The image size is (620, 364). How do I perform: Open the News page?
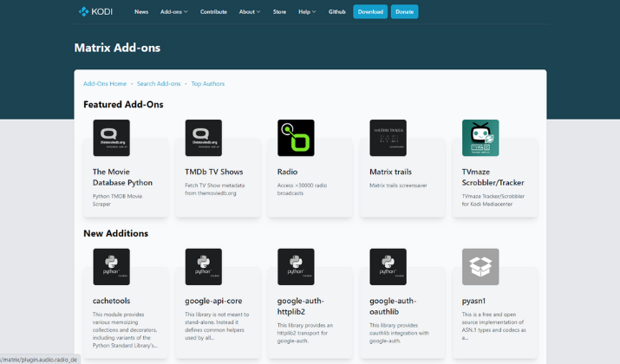141,12
